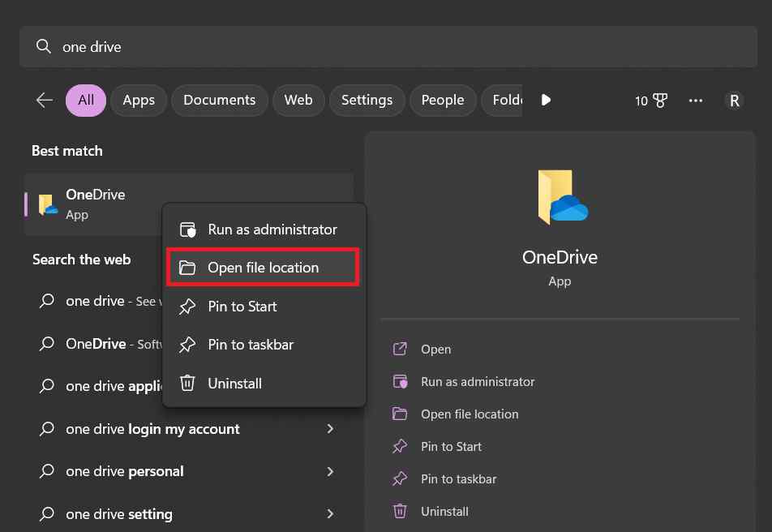Click Open in the details pane
The width and height of the screenshot is (772, 532).
[x=435, y=350]
